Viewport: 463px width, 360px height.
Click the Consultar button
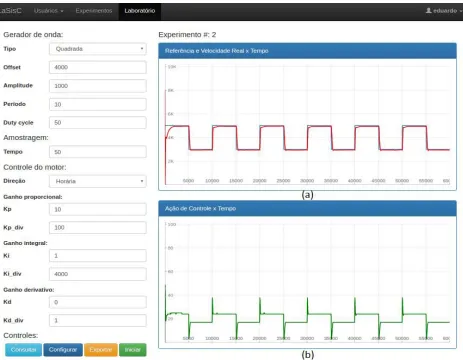click(23, 350)
